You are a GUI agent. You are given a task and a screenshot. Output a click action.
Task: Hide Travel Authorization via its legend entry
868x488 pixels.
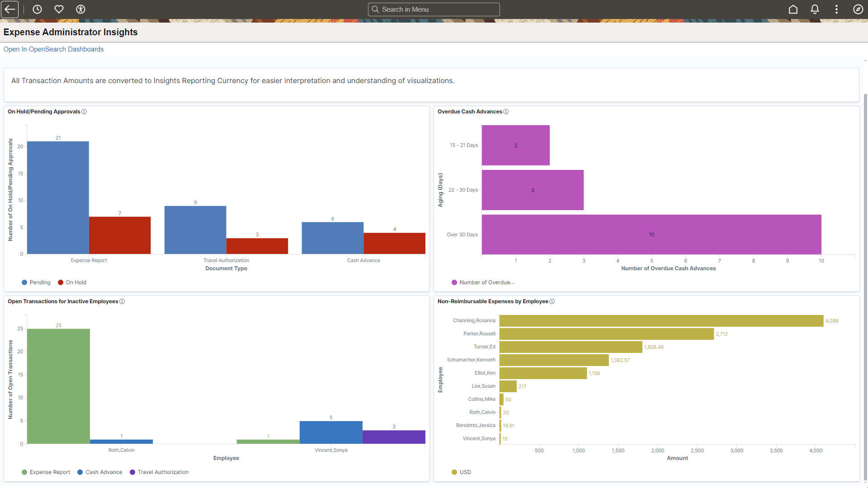click(x=159, y=472)
